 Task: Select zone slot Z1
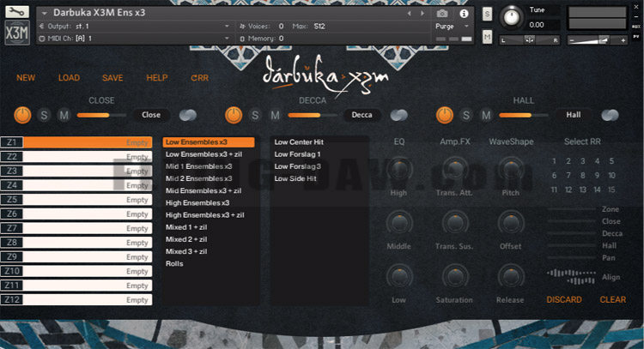(76, 142)
